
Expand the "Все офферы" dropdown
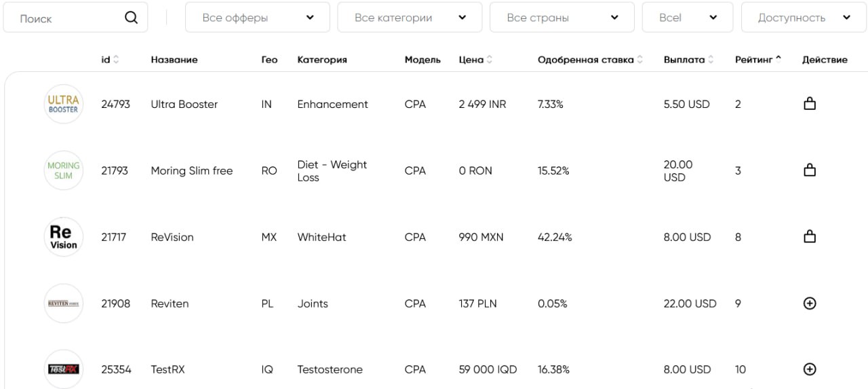point(258,18)
